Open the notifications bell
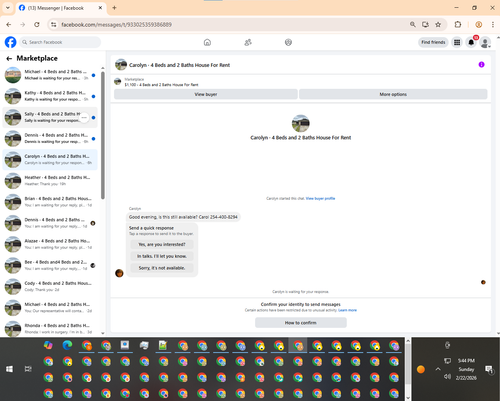 pyautogui.click(x=471, y=42)
